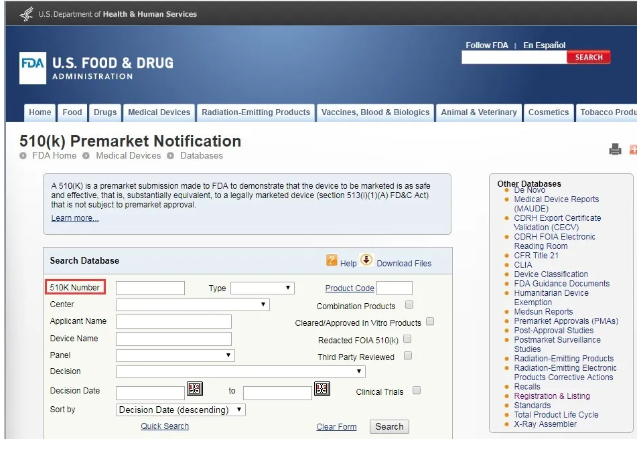
Task: Open the Vaccines, Blood & Biologics tab
Action: [375, 113]
